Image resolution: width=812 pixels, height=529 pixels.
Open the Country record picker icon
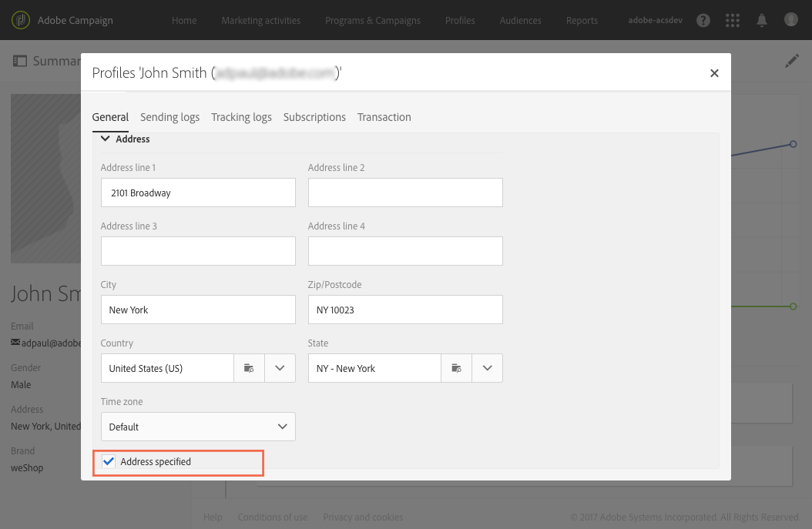(249, 368)
